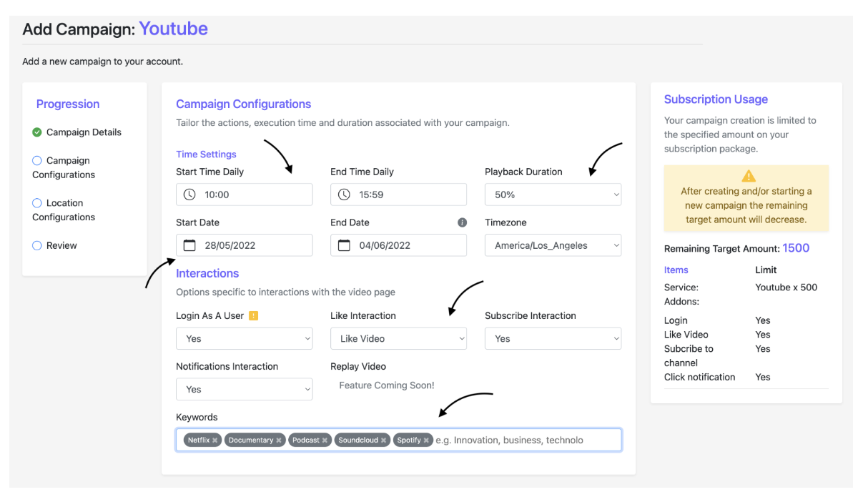
Task: Open the Playback Duration dropdown
Action: [553, 195]
